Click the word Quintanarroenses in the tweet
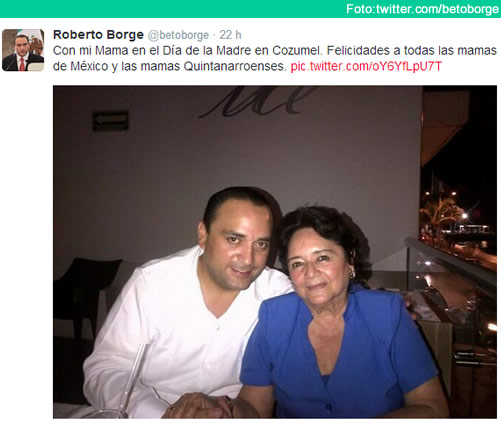This screenshot has width=501, height=433. (x=235, y=66)
